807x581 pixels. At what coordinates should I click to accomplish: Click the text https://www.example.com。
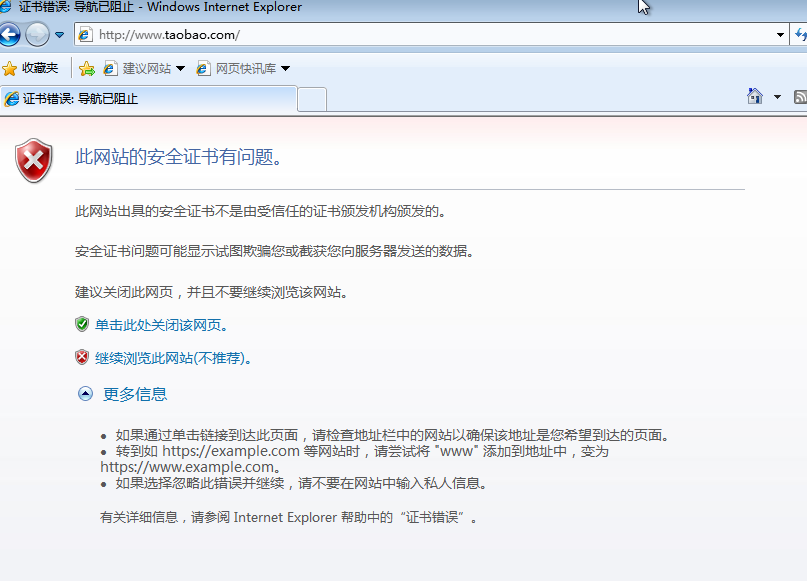190,467
